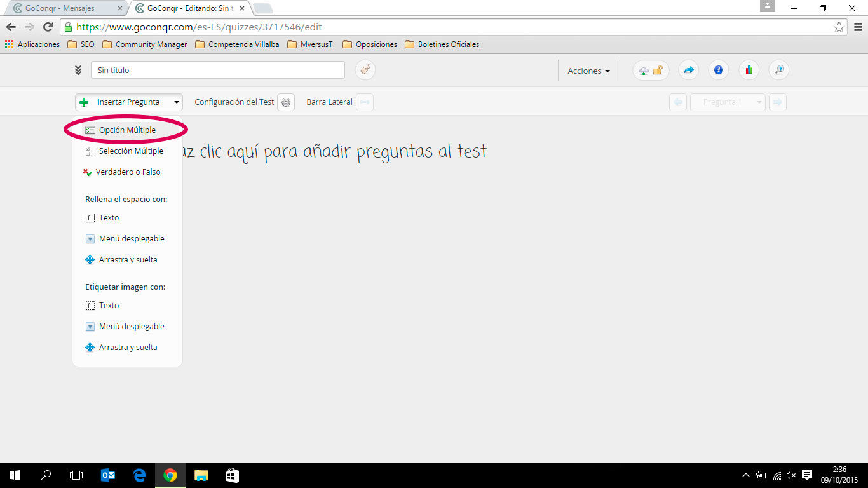The height and width of the screenshot is (488, 868).
Task: Click the bar chart statistics icon
Action: 749,70
